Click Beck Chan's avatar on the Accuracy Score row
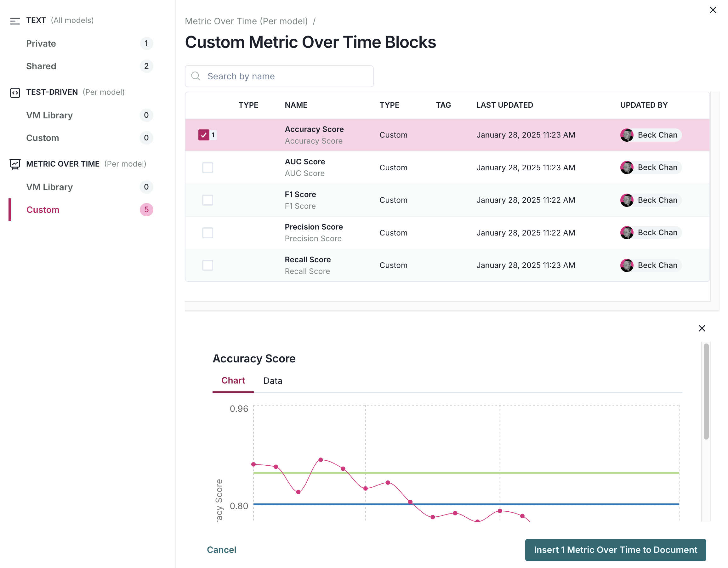 click(628, 135)
